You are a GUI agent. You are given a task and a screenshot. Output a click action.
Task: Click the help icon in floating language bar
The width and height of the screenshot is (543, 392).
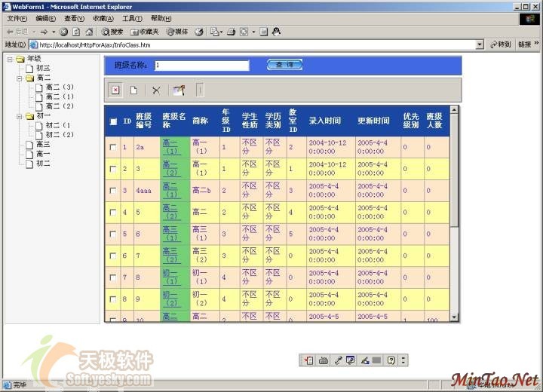[x=391, y=360]
